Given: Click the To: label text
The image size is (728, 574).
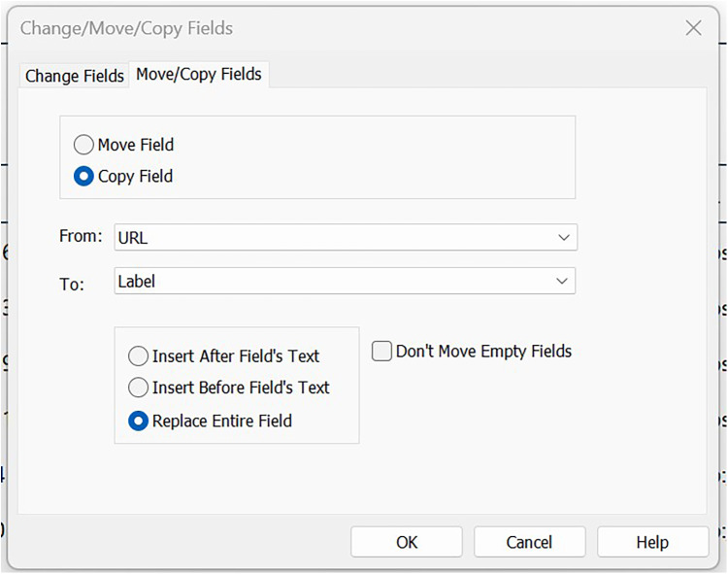Looking at the screenshot, I should coord(72,284).
